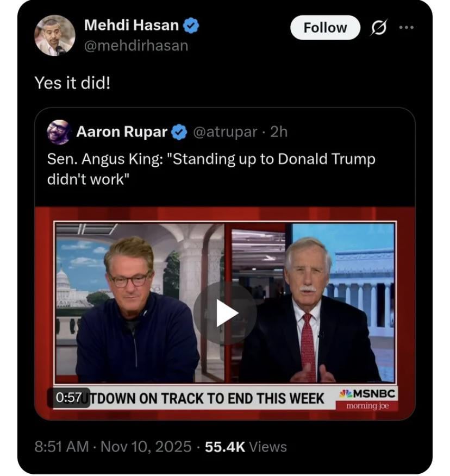Click Aaron Rupar's small avatar
This screenshot has width=450, height=476.
[59, 132]
